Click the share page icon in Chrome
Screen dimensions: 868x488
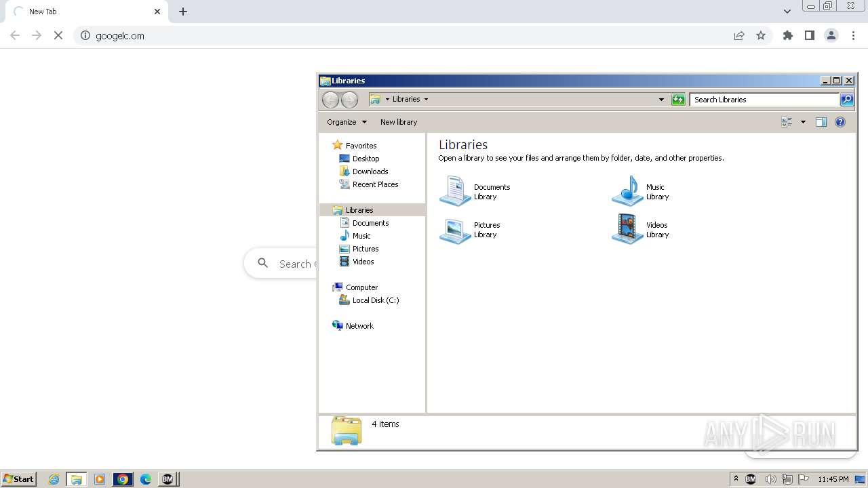[x=739, y=36]
